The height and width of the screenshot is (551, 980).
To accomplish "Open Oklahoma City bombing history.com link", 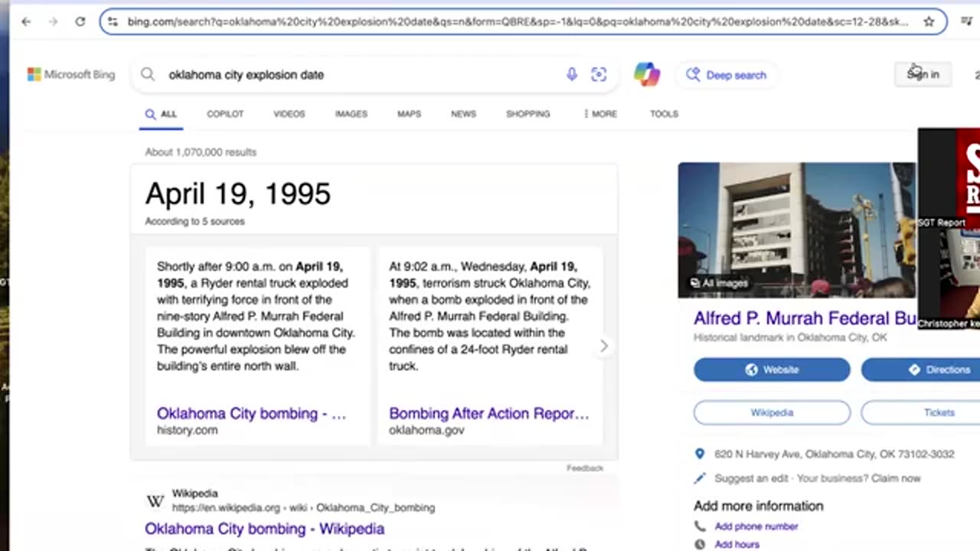I will 251,413.
